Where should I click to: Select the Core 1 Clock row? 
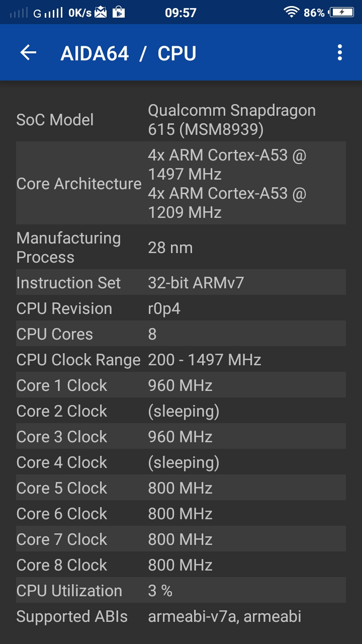pyautogui.click(x=181, y=385)
